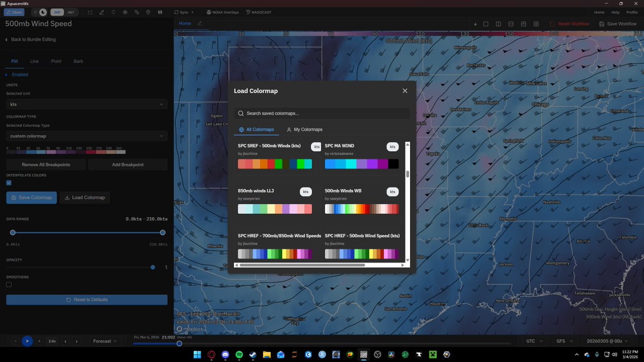This screenshot has width=644, height=362.
Task: Select the ruler measure tool
Action: click(x=137, y=12)
